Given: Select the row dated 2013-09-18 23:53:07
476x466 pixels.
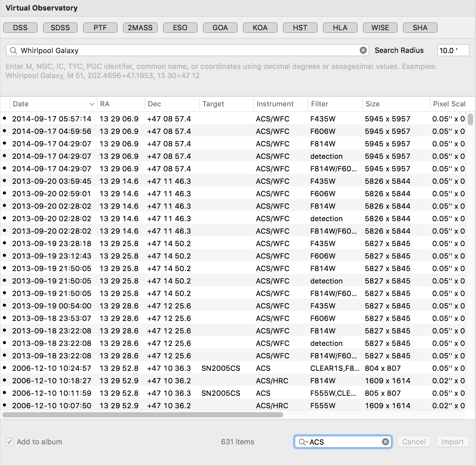Looking at the screenshot, I should (233, 318).
